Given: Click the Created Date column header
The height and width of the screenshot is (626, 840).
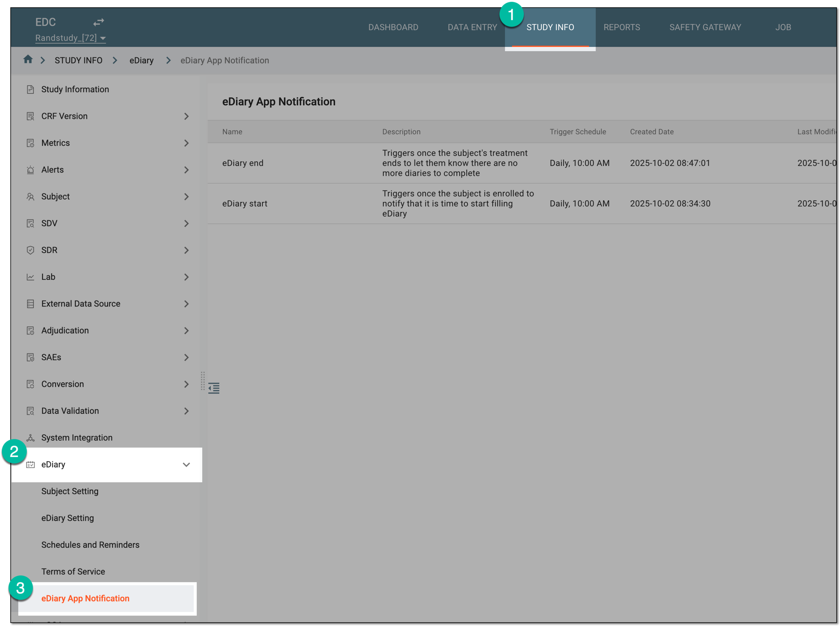Looking at the screenshot, I should click(652, 132).
